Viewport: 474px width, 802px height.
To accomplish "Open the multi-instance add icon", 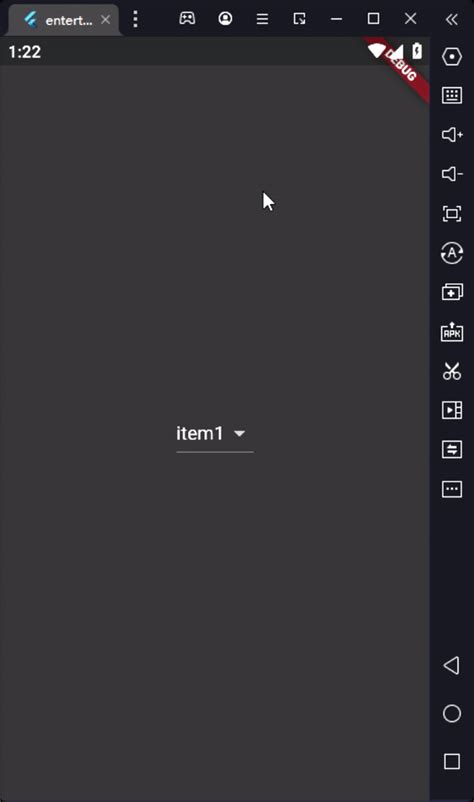I will 452,292.
